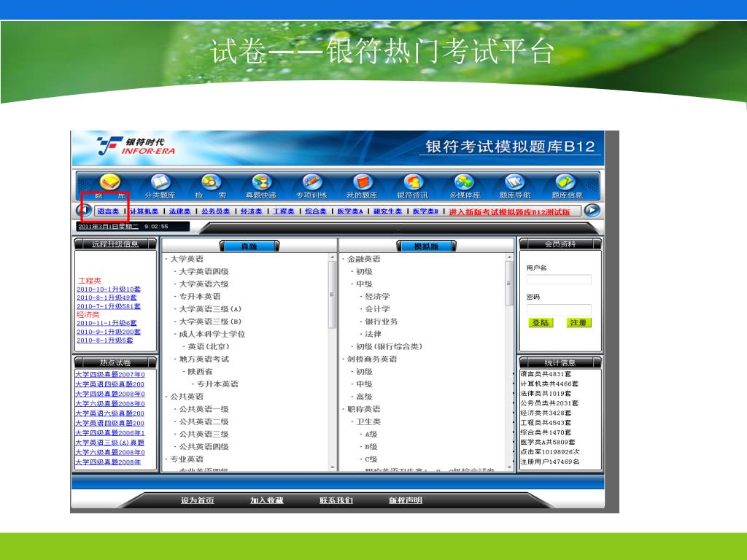Expand the 大学英语 tree node
Image resolution: width=747 pixels, height=560 pixels.
pyautogui.click(x=186, y=259)
